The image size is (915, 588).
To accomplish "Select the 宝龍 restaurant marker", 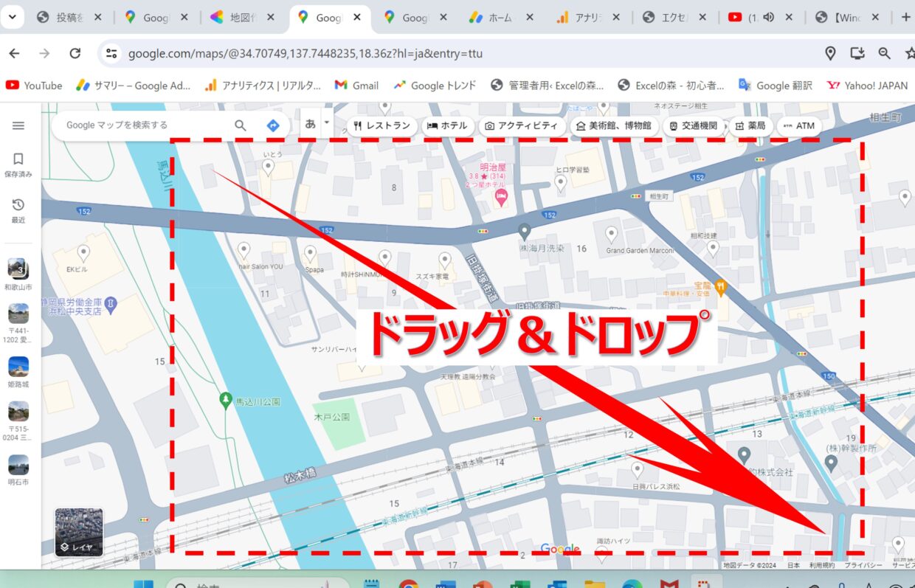I will point(721,286).
